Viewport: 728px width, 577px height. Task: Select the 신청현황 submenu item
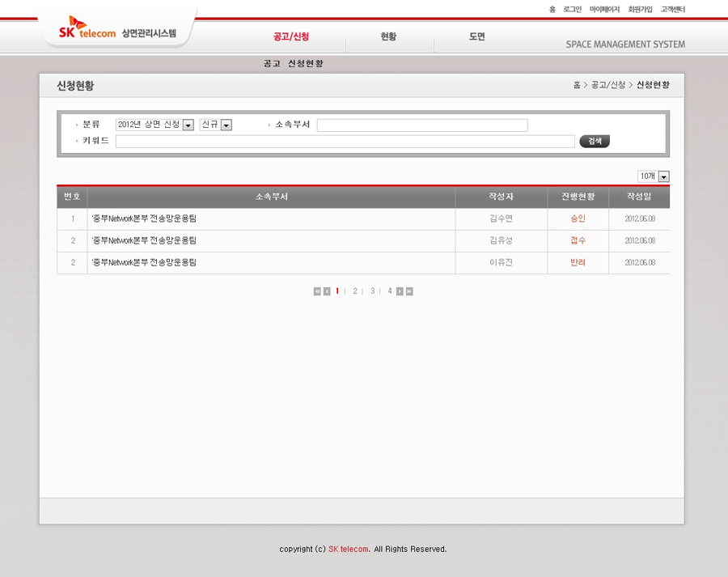pos(306,63)
